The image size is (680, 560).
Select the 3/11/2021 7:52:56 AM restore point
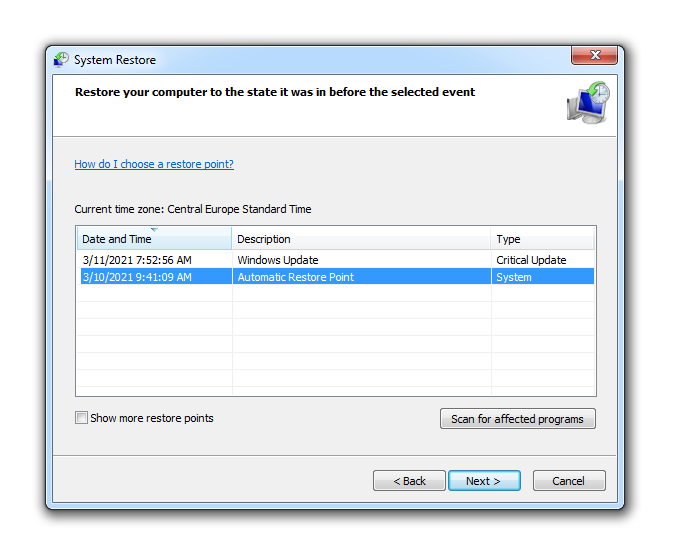tap(337, 260)
